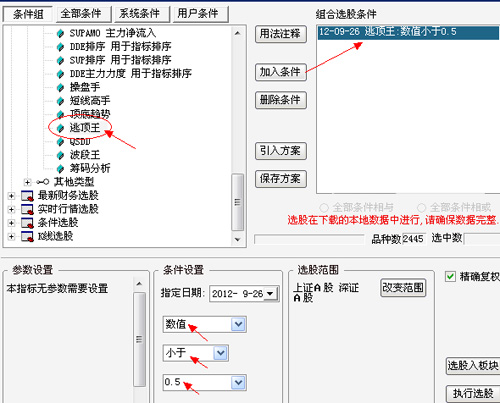Switch to the 全部条件 tab

pos(81,14)
